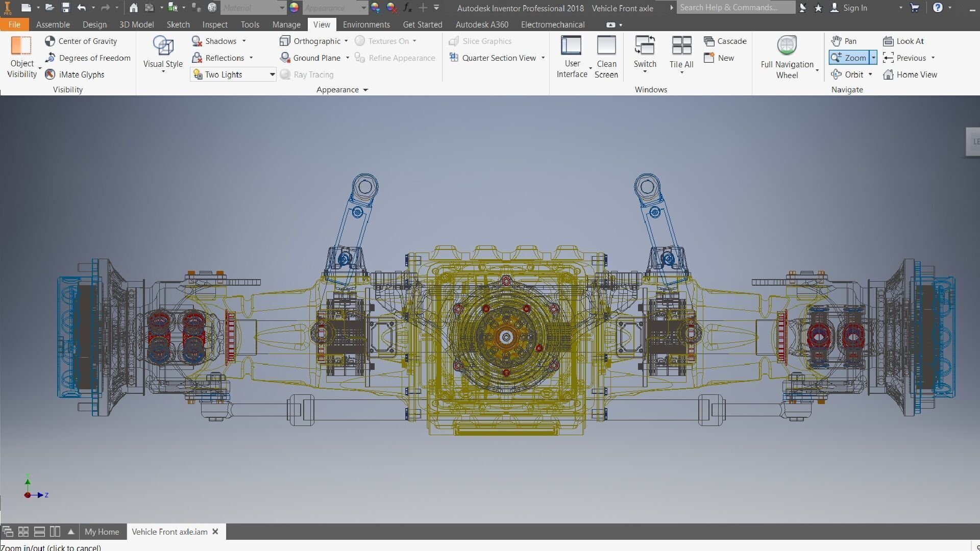Click the Cascade windows button

725,41
